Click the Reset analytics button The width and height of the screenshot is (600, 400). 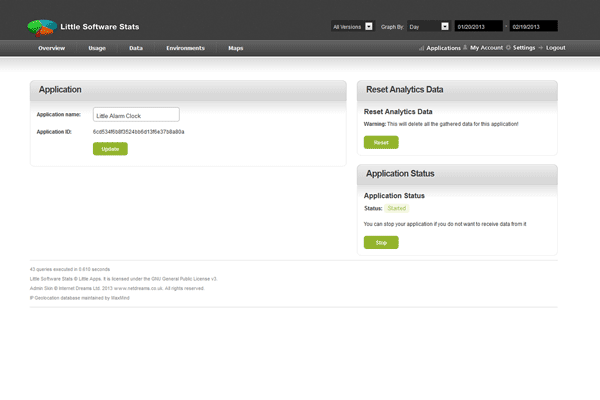point(380,142)
